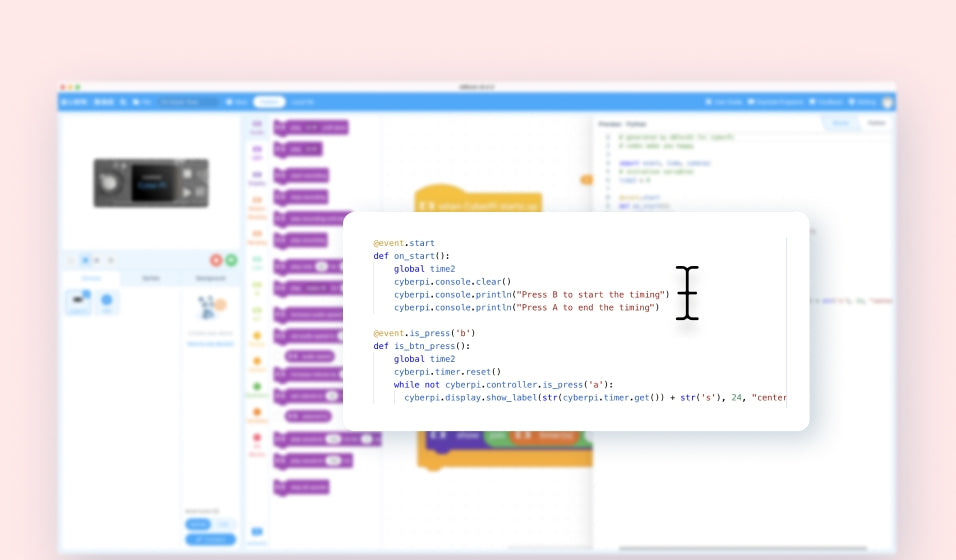
Task: Collapse code preview with orange arrow handle
Action: [586, 179]
